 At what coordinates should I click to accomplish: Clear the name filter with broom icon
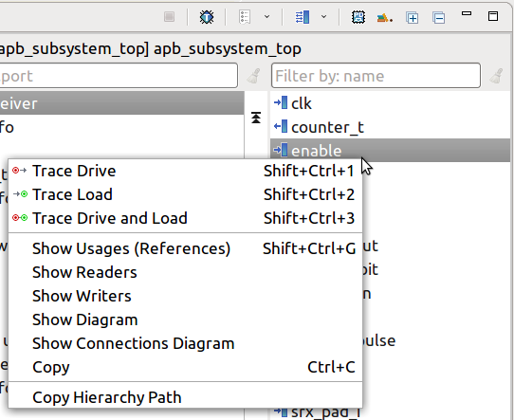click(496, 76)
